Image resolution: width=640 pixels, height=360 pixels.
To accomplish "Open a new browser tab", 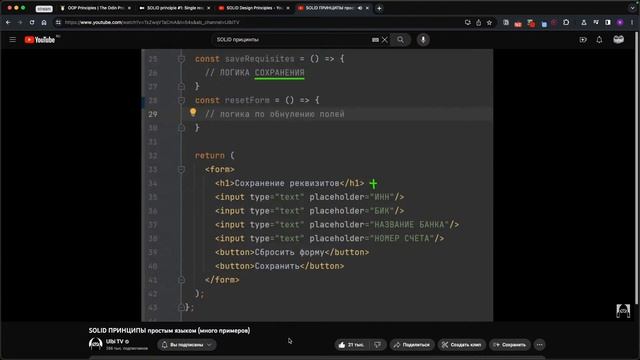I will point(379,8).
